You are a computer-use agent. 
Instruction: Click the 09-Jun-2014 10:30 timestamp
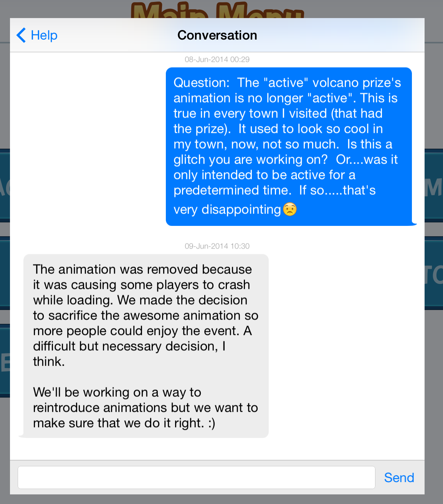pos(217,246)
